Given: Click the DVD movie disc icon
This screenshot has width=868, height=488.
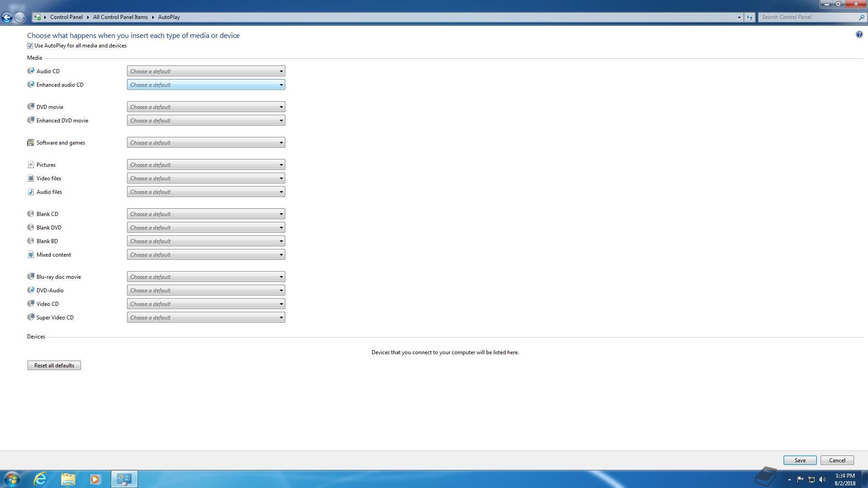Looking at the screenshot, I should pos(31,107).
